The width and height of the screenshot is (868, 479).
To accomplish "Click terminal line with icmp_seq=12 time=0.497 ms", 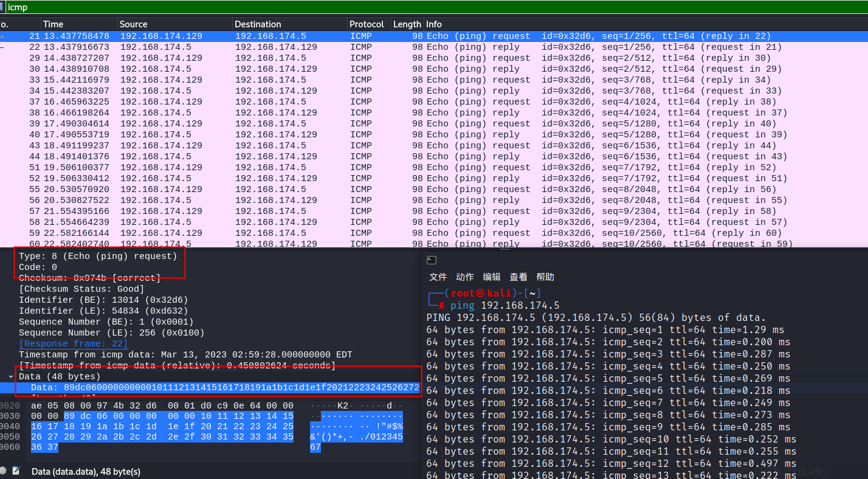I will pos(611,464).
